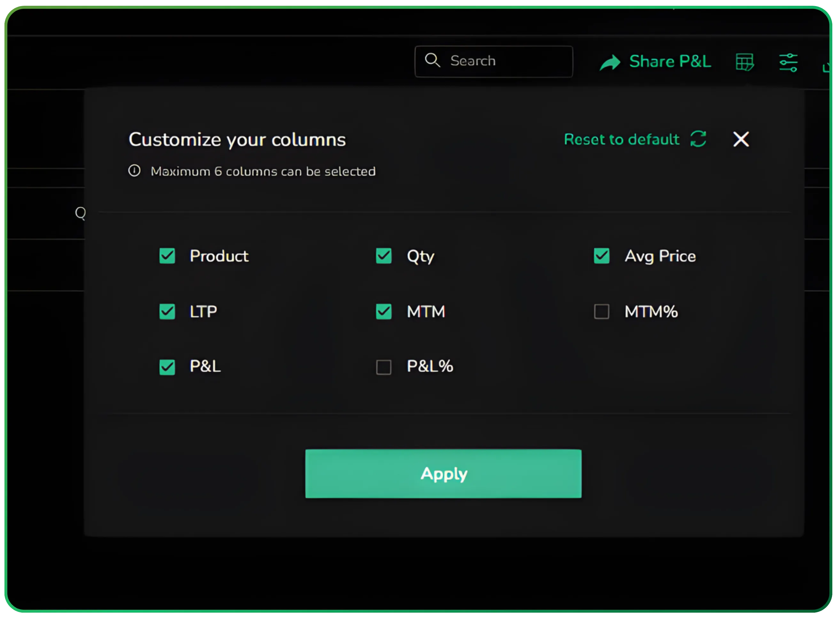
Task: Close the Customize your columns dialog
Action: [741, 139]
